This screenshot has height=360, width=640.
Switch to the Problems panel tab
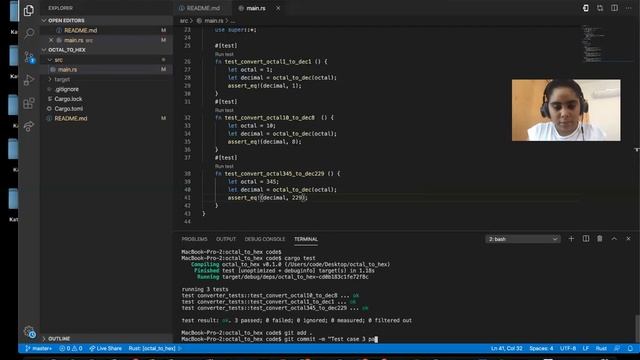(194, 239)
